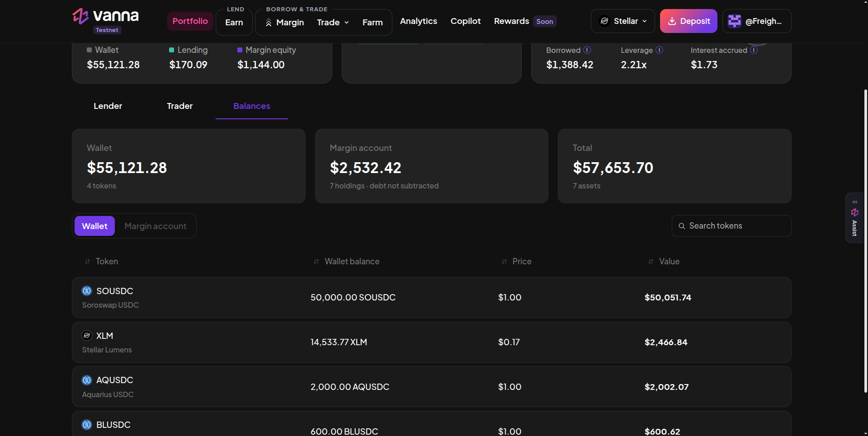Sort by Value column arrows
The image size is (868, 436).
pyautogui.click(x=651, y=262)
